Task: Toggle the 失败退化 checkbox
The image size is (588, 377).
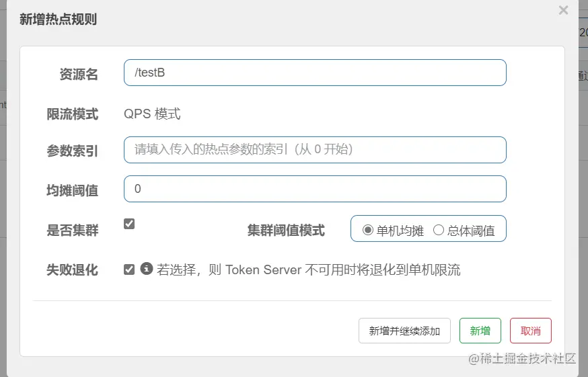Action: [129, 269]
